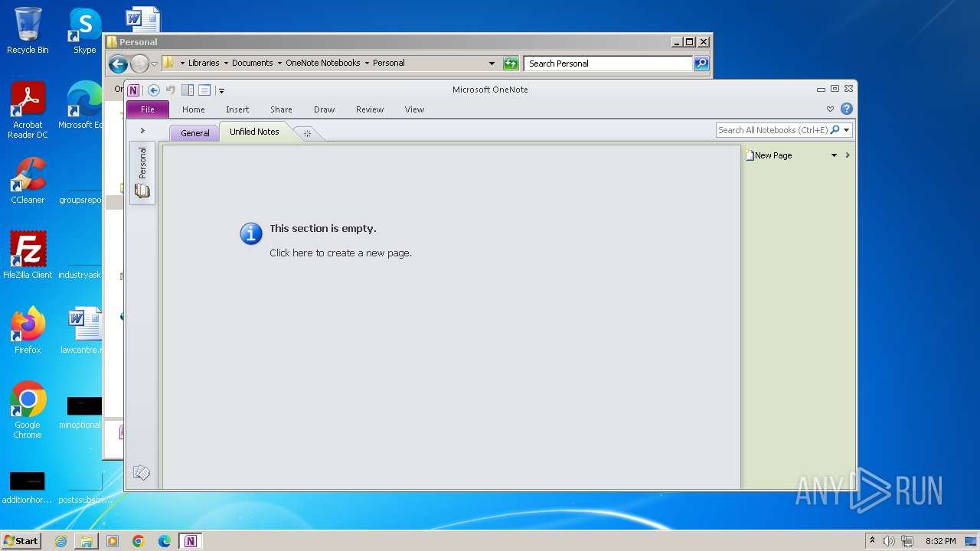Image resolution: width=980 pixels, height=551 pixels.
Task: Open recent pages dropdown in explorer
Action: pos(154,64)
